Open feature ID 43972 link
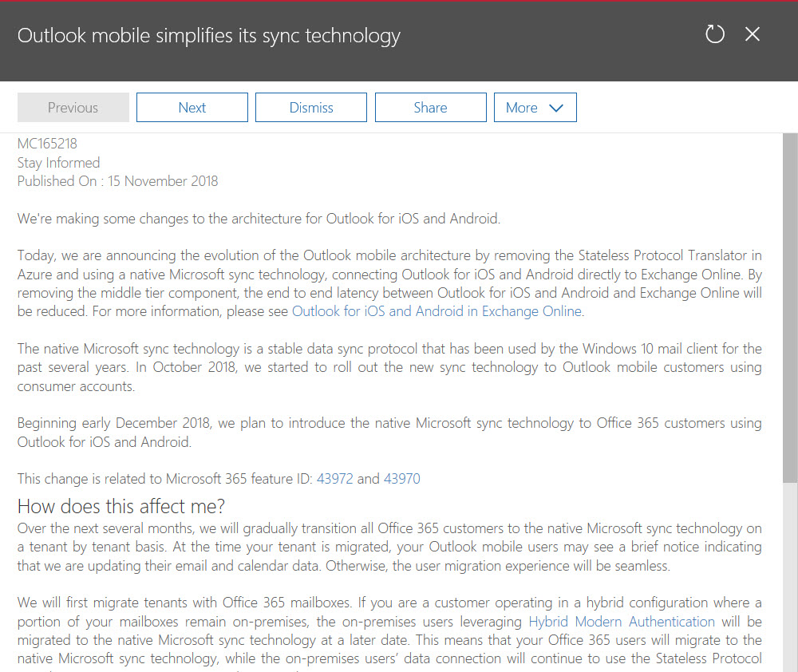Image resolution: width=798 pixels, height=672 pixels. [335, 479]
